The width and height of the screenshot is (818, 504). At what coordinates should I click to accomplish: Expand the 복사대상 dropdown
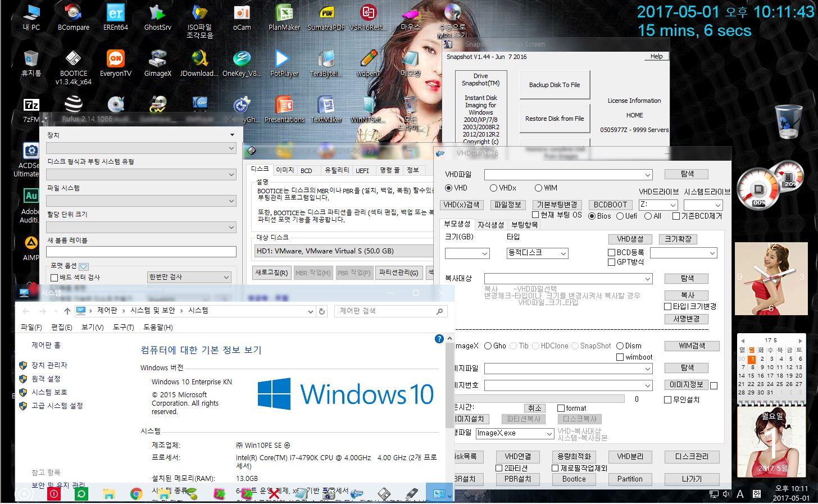(648, 279)
